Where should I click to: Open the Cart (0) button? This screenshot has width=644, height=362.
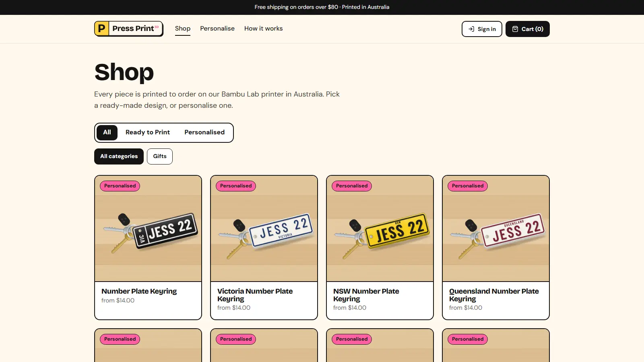click(528, 29)
